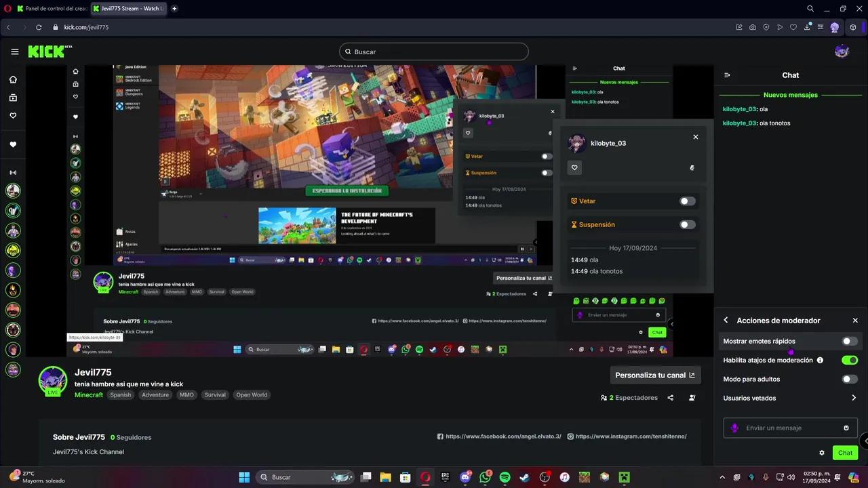Open Epic Games launcher from taskbar

pos(446,477)
